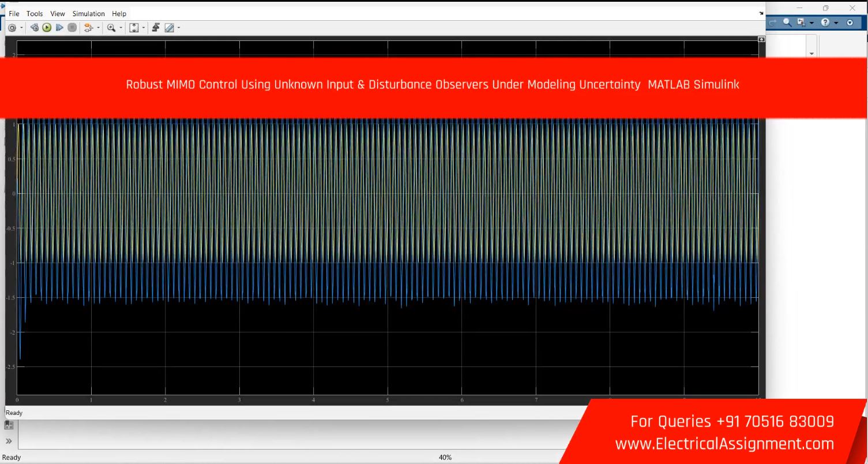Open the Help menu in the scope window
Image resolution: width=868 pixels, height=464 pixels.
coord(119,14)
